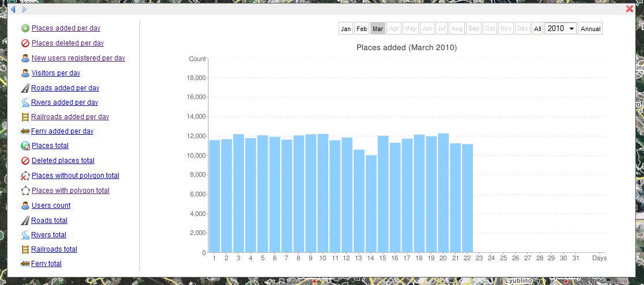
Task: Click the railroad track icon beside Railroads added per day
Action: (x=25, y=117)
